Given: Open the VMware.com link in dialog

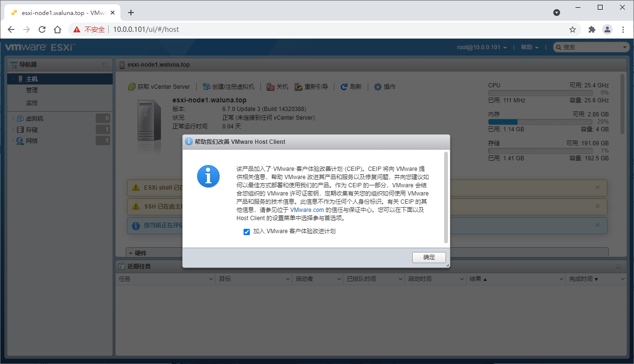Looking at the screenshot, I should point(307,210).
